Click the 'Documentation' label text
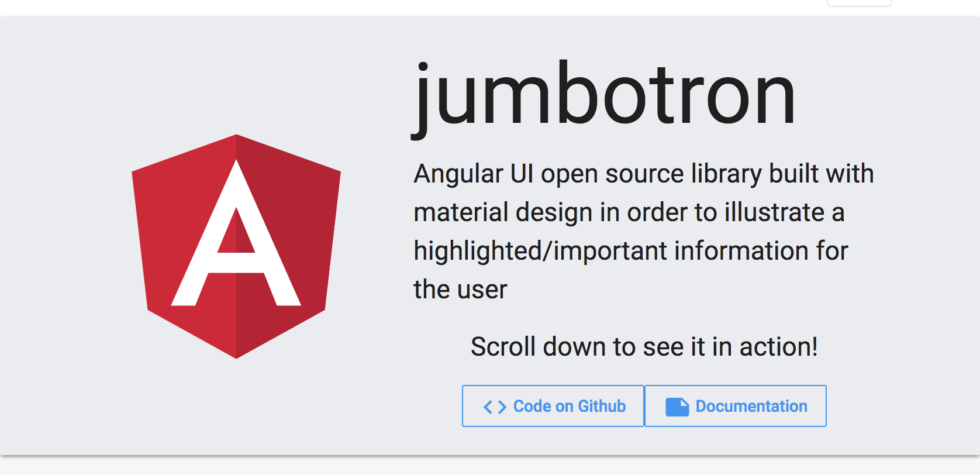 pos(751,406)
